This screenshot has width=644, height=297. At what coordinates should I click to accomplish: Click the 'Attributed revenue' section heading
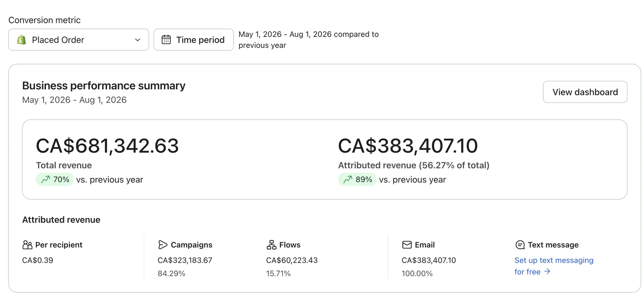point(61,220)
